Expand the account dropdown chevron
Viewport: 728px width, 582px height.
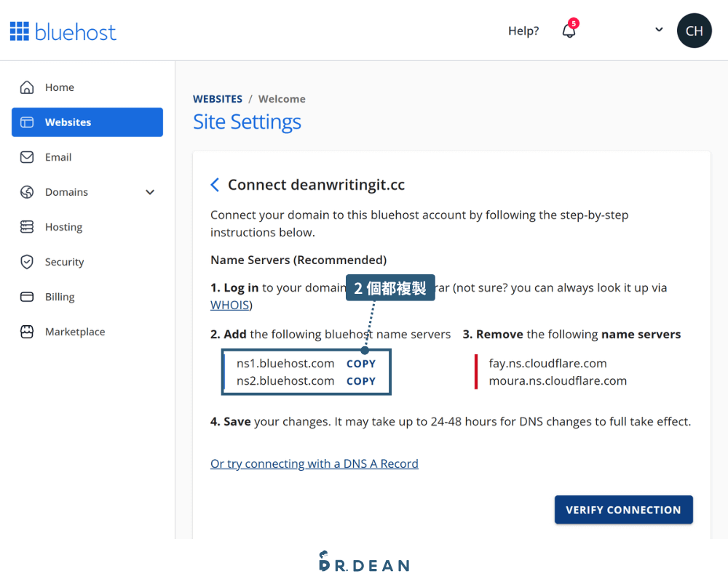[x=659, y=30]
